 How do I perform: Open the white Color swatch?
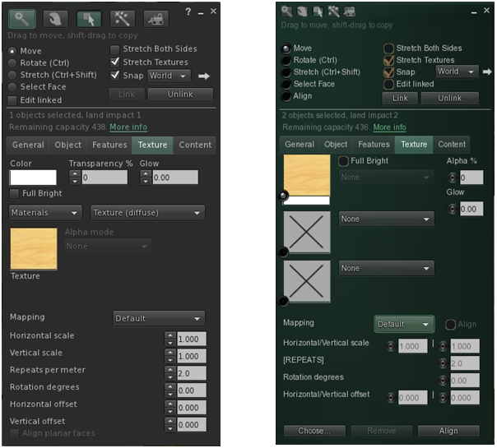pyautogui.click(x=33, y=178)
